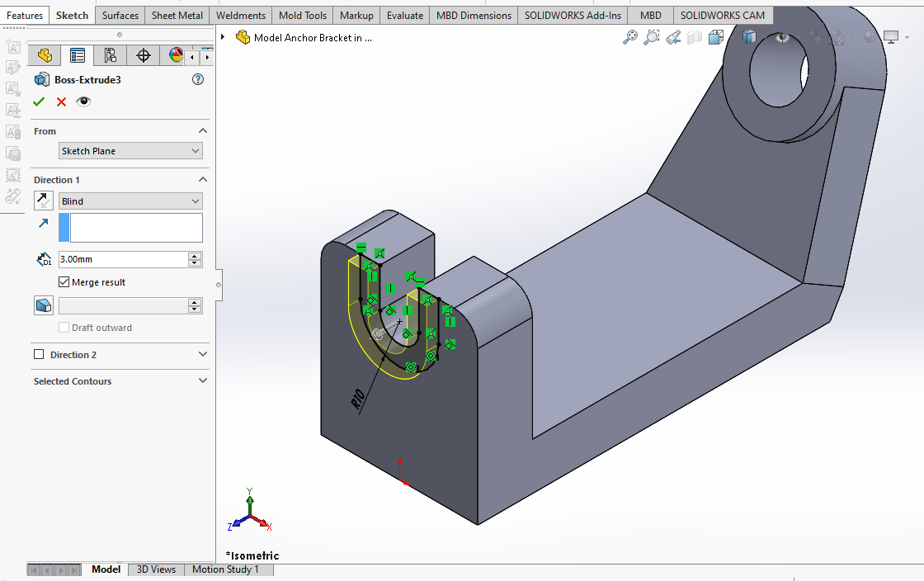Click green checkmark to accept Boss-Extrude3
This screenshot has width=924, height=581.
39,102
